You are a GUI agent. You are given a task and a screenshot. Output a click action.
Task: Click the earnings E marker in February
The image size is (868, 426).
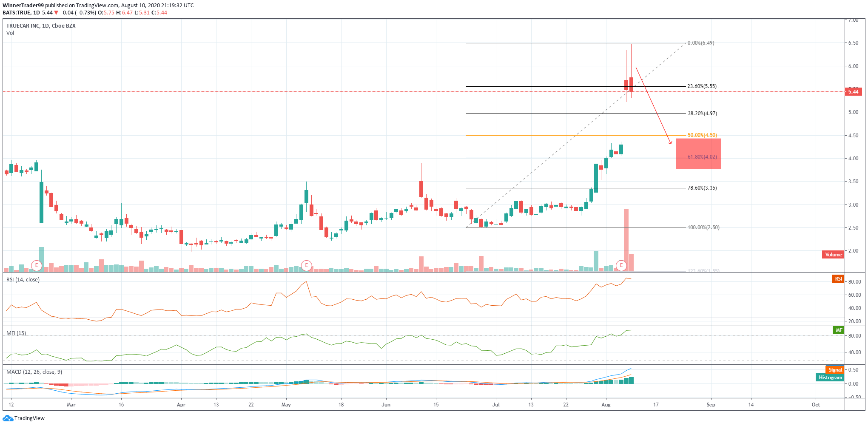click(37, 266)
